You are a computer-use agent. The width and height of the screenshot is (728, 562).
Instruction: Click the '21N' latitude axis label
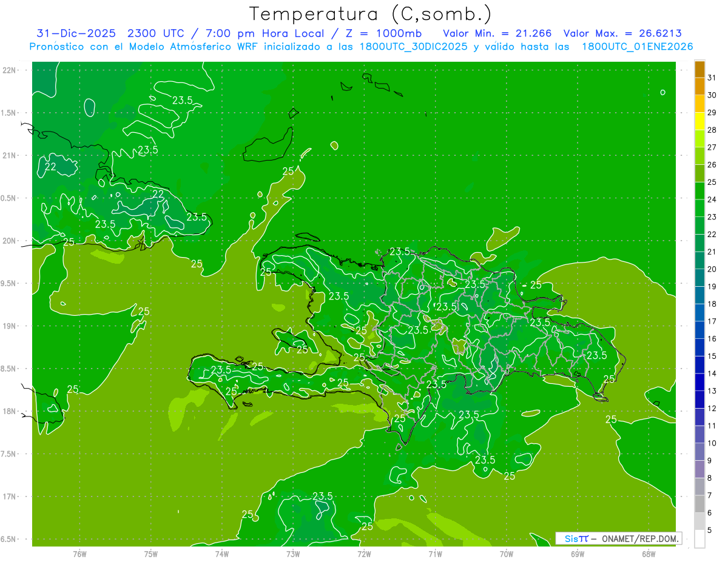9,155
